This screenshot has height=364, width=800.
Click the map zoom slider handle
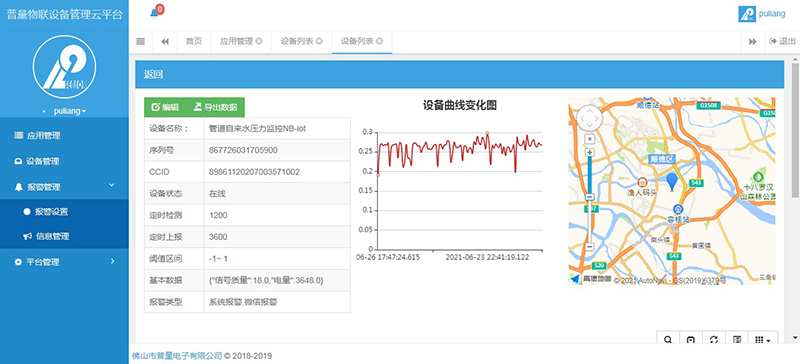590,197
